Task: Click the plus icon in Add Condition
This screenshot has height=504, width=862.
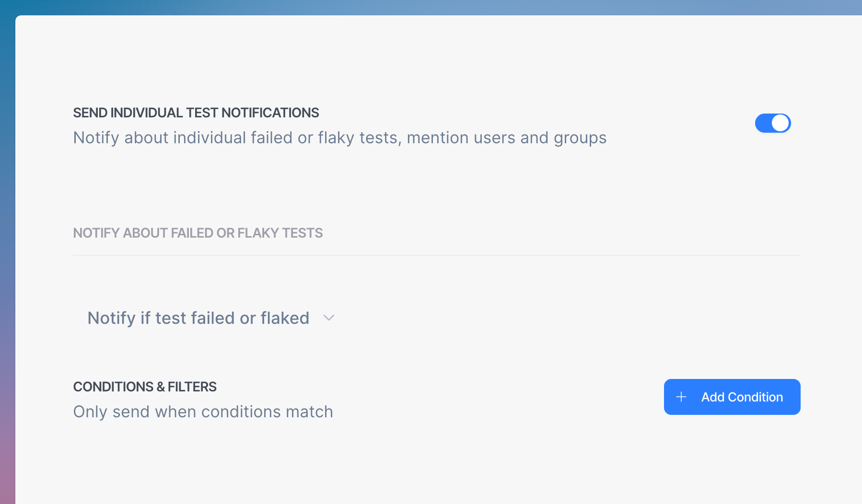Action: [x=681, y=397]
